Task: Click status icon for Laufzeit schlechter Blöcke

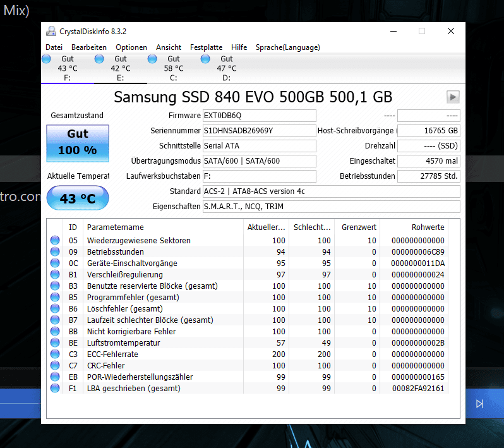Action: pyautogui.click(x=55, y=320)
